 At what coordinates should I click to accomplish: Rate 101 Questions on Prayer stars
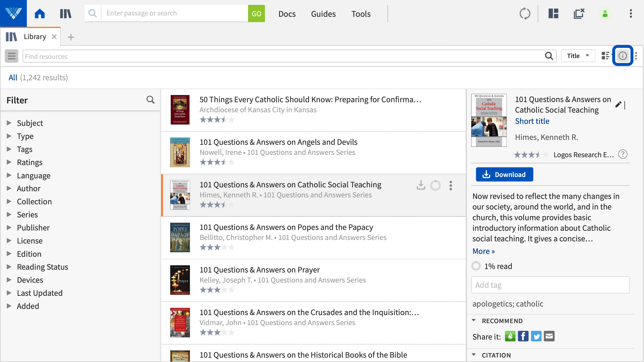tap(217, 290)
